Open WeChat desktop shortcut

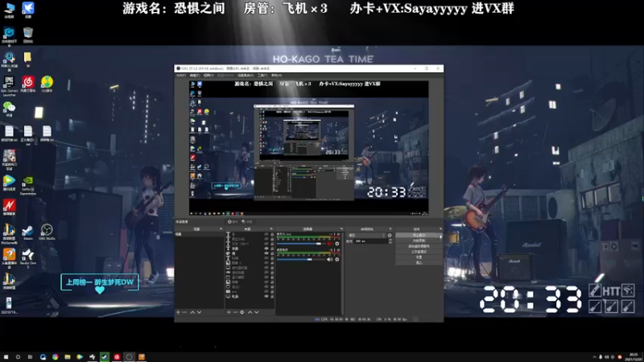[x=9, y=108]
